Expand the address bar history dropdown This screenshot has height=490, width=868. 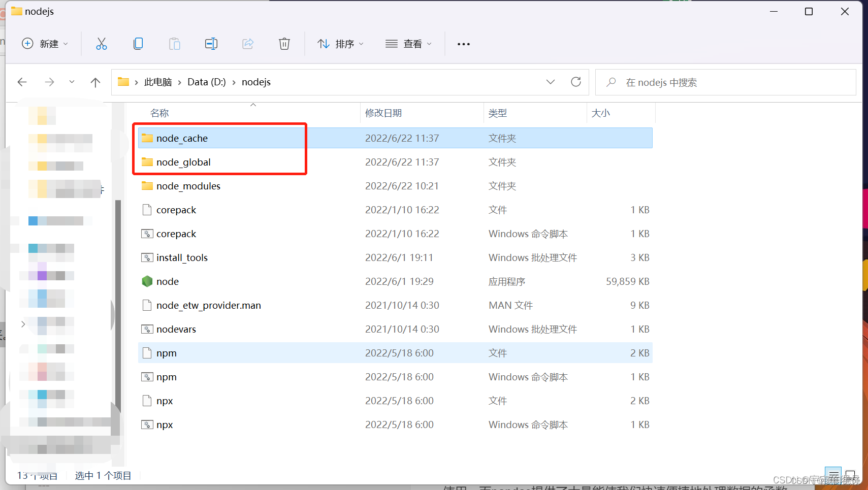point(551,82)
